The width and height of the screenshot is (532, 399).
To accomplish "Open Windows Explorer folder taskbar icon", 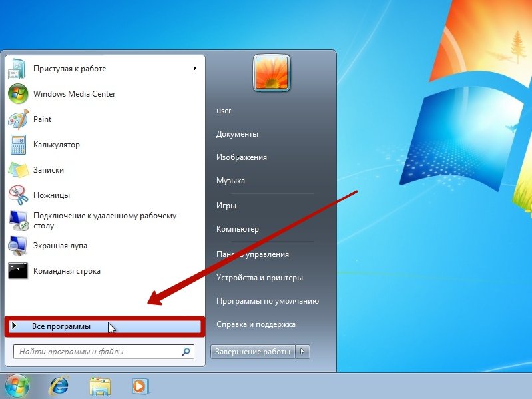I will point(100,386).
